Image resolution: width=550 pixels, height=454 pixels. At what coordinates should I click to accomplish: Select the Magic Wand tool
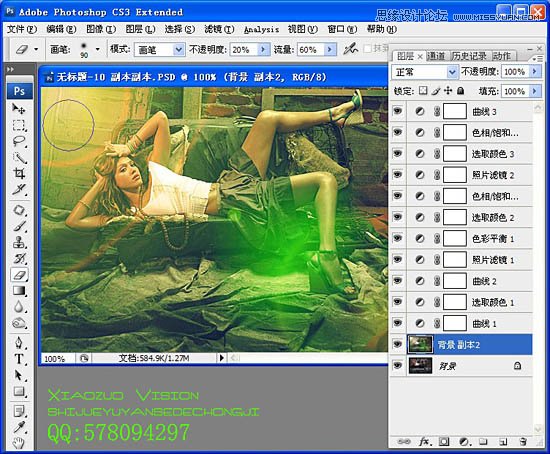[18, 158]
